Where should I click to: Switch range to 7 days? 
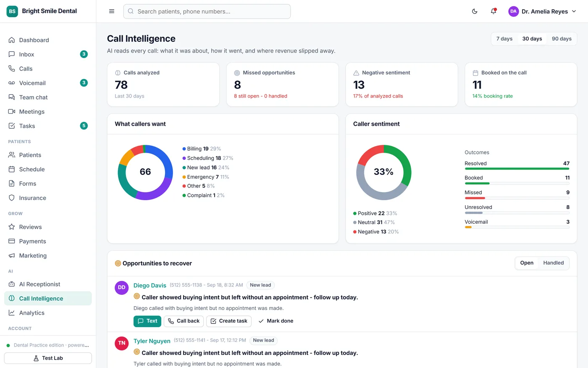point(504,39)
